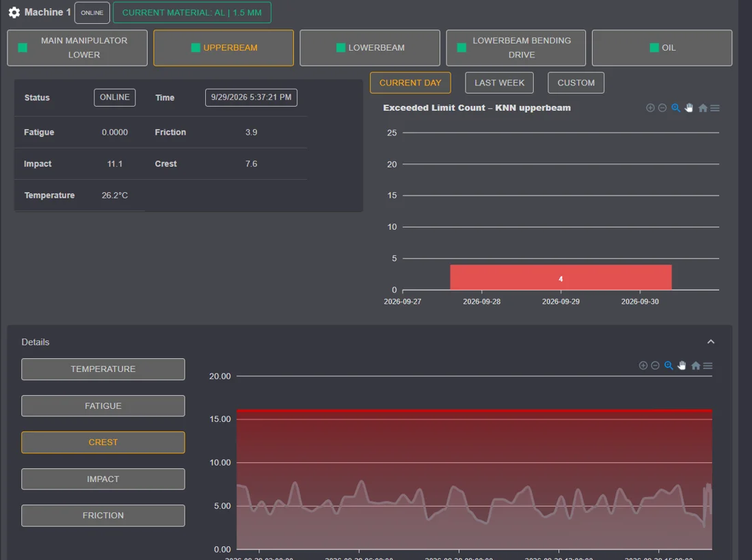Select the zoom tool on Details chart

pyautogui.click(x=669, y=366)
